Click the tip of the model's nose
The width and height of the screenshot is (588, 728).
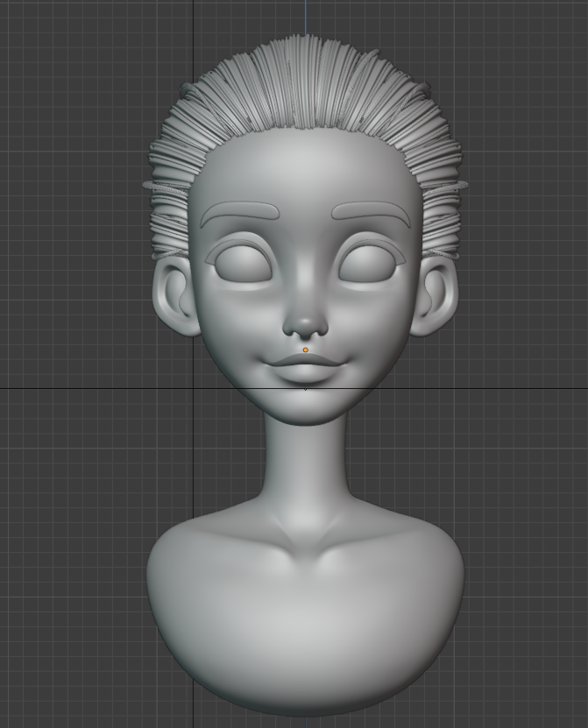305,322
